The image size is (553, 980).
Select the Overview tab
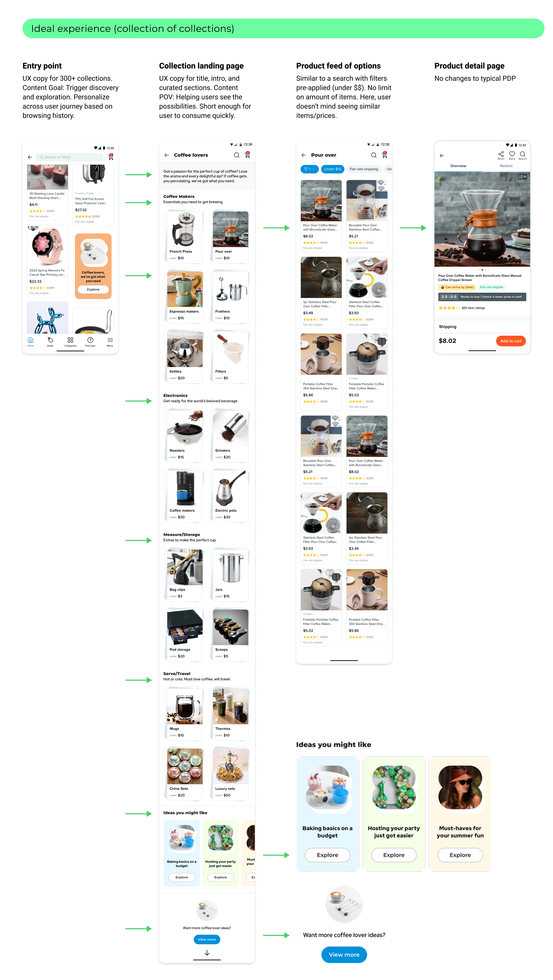458,166
